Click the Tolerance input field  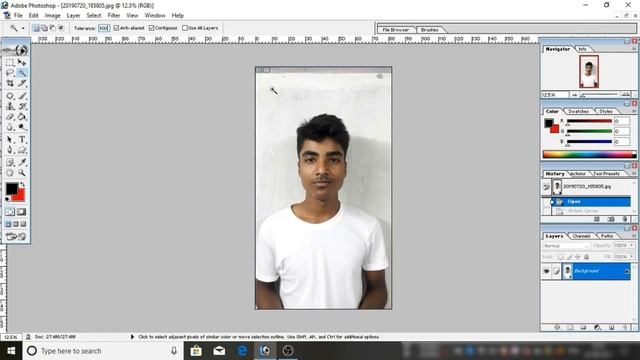(104, 28)
